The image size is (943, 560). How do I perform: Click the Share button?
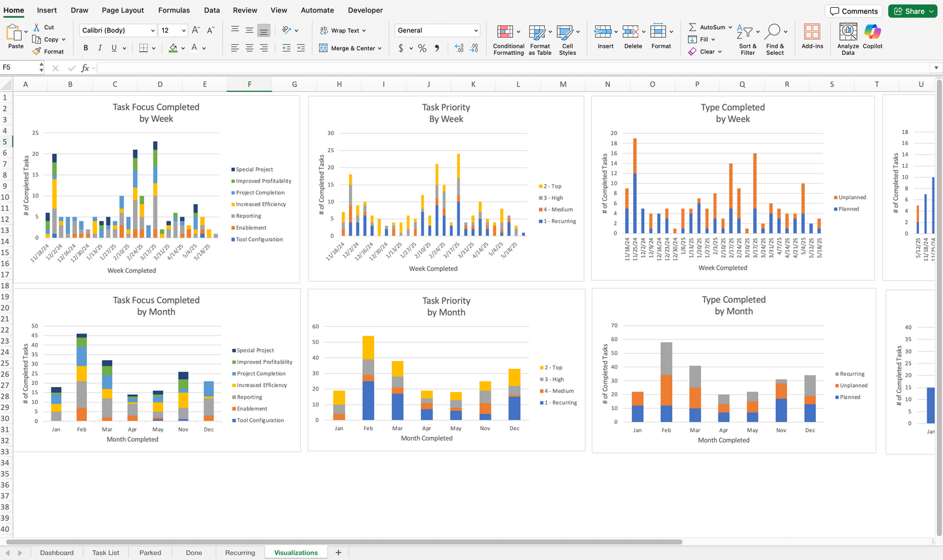(x=912, y=10)
